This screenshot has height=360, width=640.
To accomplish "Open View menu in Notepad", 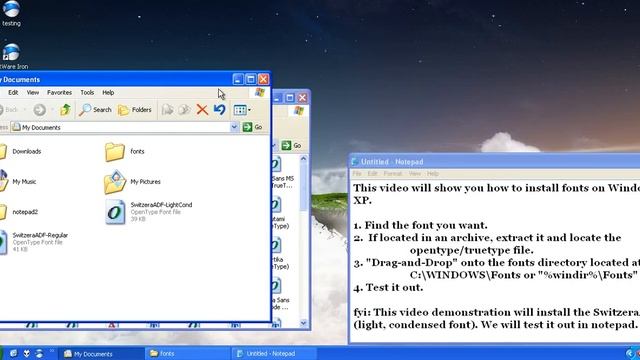I will (415, 173).
